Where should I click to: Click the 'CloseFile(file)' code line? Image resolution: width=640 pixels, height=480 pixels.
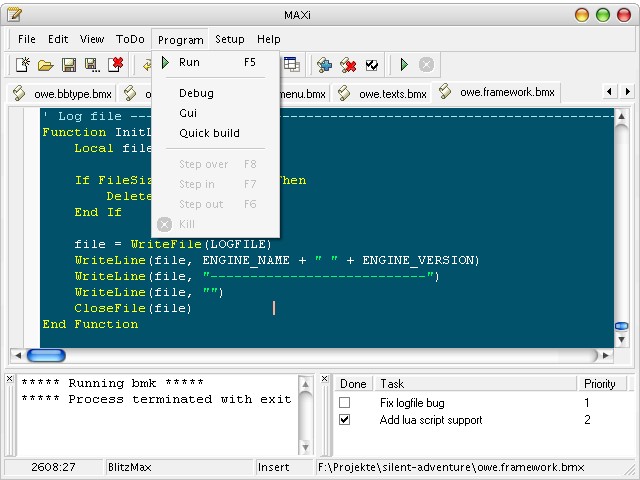[x=133, y=308]
